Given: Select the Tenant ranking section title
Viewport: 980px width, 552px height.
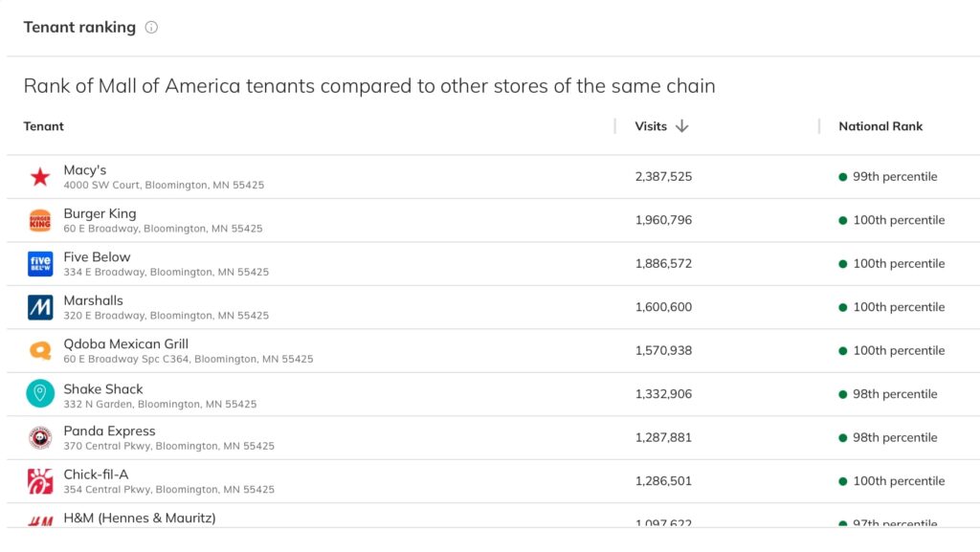Looking at the screenshot, I should click(79, 27).
